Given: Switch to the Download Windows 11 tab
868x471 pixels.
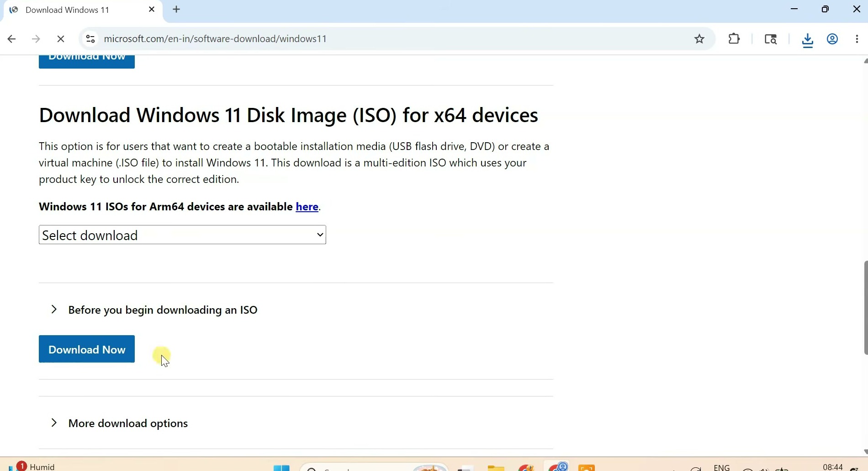Looking at the screenshot, I should tap(82, 11).
